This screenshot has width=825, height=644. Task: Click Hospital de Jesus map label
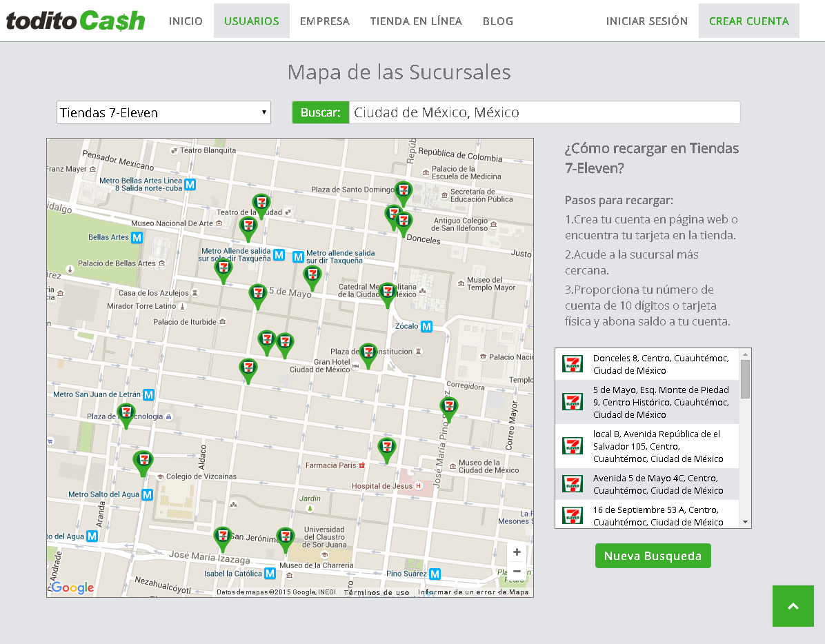coord(382,486)
